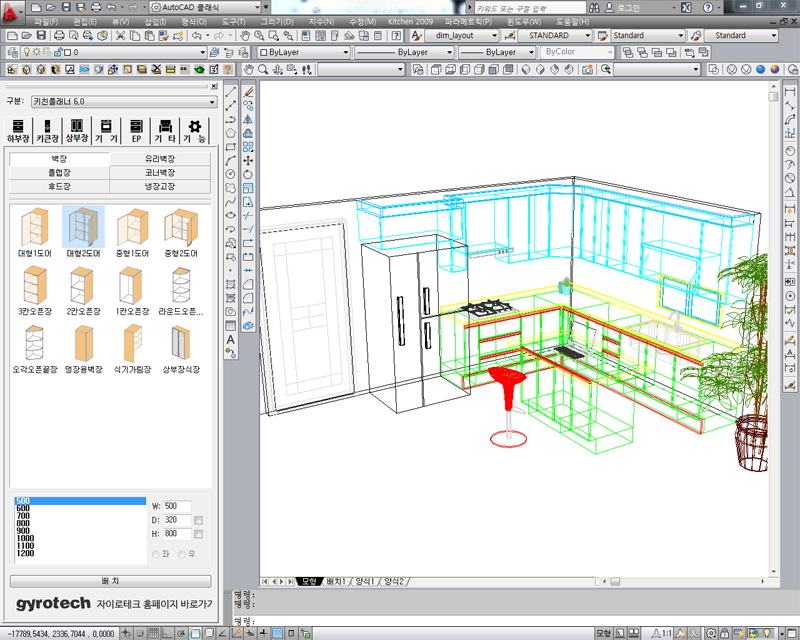Screen dimensions: 800x640
Task: Toggle Object Snap in status bar
Action: click(x=195, y=633)
